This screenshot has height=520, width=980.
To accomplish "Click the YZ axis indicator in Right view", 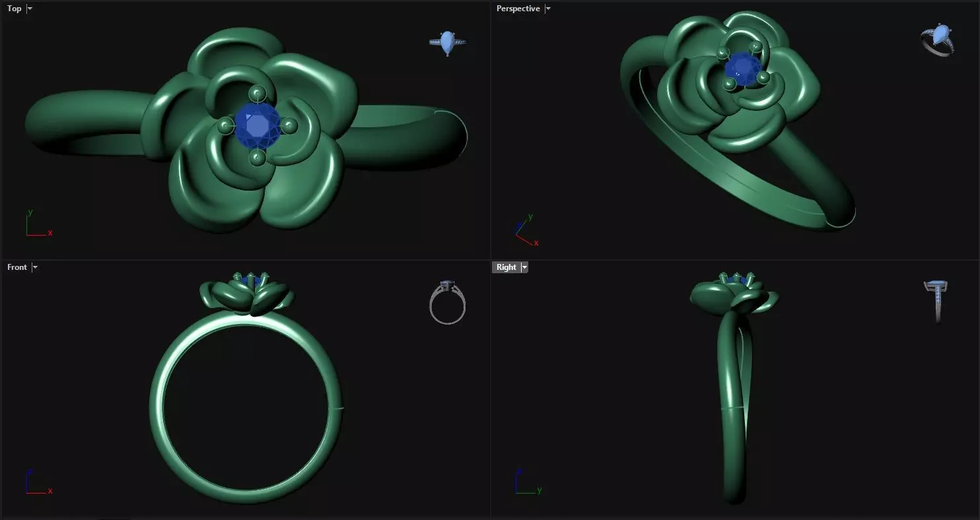I will pos(528,482).
